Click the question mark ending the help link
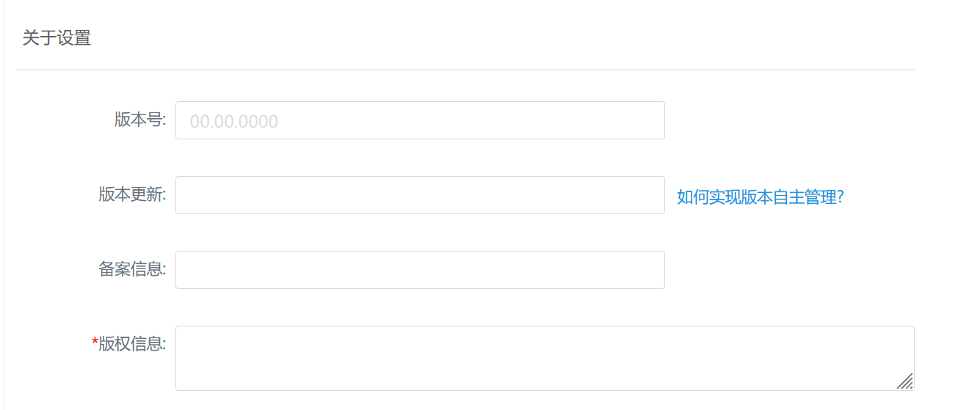Viewport: 980px width, 410px height. [x=841, y=197]
